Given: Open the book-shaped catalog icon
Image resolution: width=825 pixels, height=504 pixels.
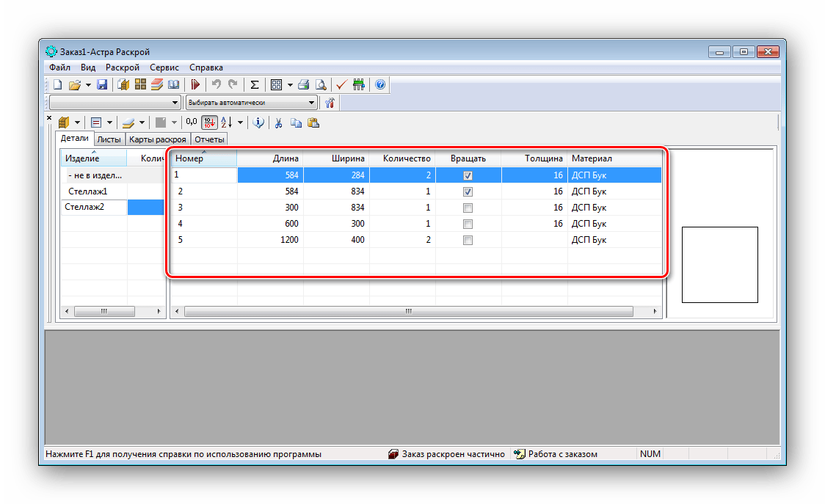Looking at the screenshot, I should 173,84.
